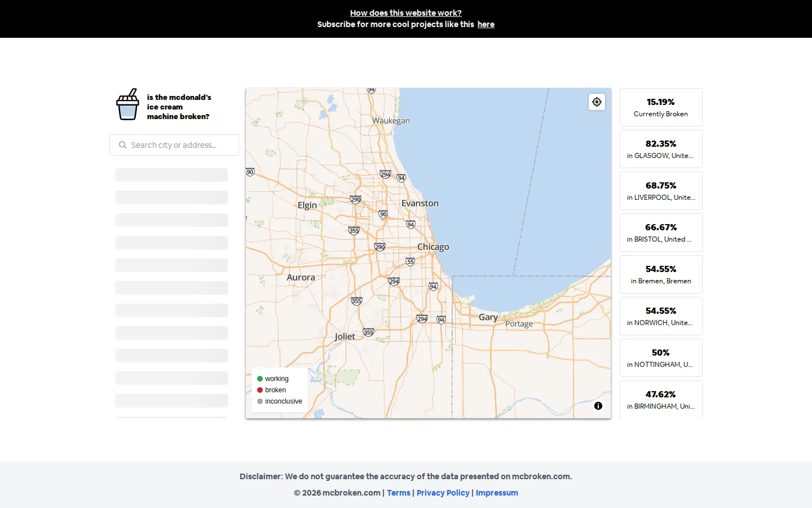Select the 50% NOTTINGHAM card
Image resolution: width=812 pixels, height=508 pixels.
661,358
